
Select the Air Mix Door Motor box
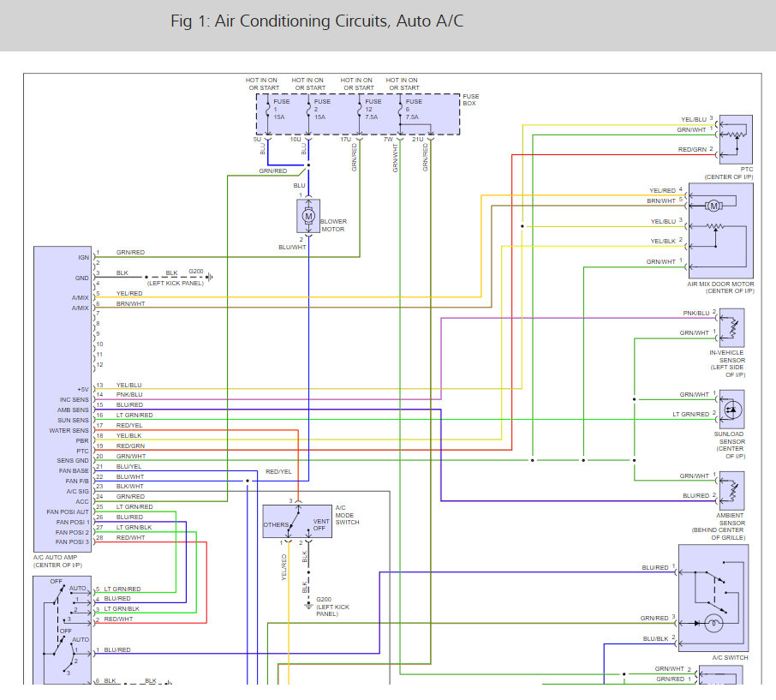(721, 231)
